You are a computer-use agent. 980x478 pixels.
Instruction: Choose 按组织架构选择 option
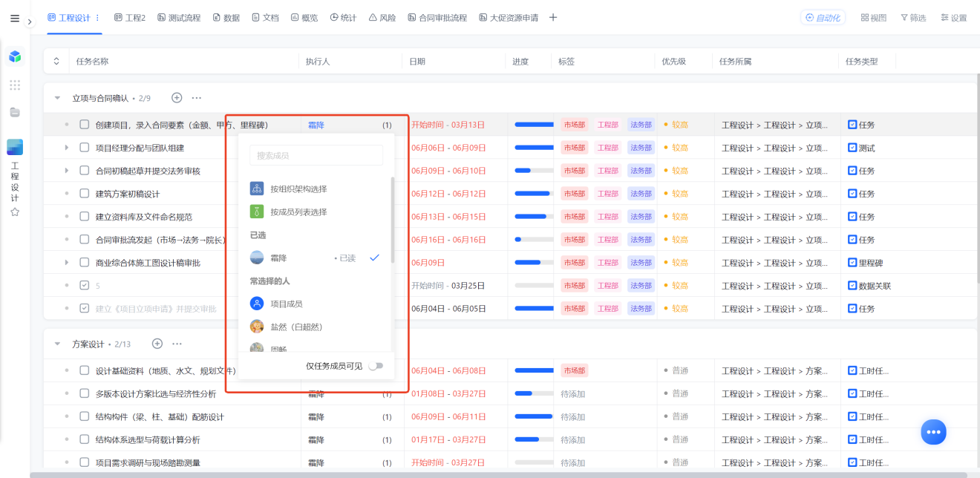coord(316,189)
